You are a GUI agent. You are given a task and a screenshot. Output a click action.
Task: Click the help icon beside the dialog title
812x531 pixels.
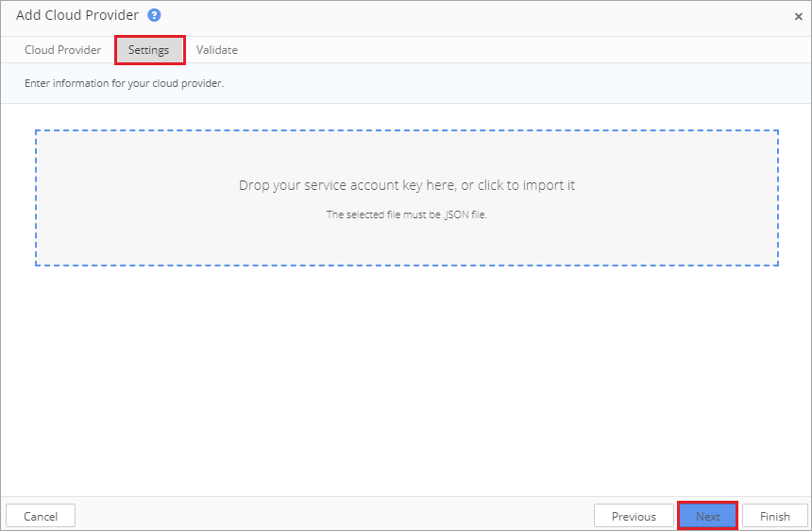[154, 15]
